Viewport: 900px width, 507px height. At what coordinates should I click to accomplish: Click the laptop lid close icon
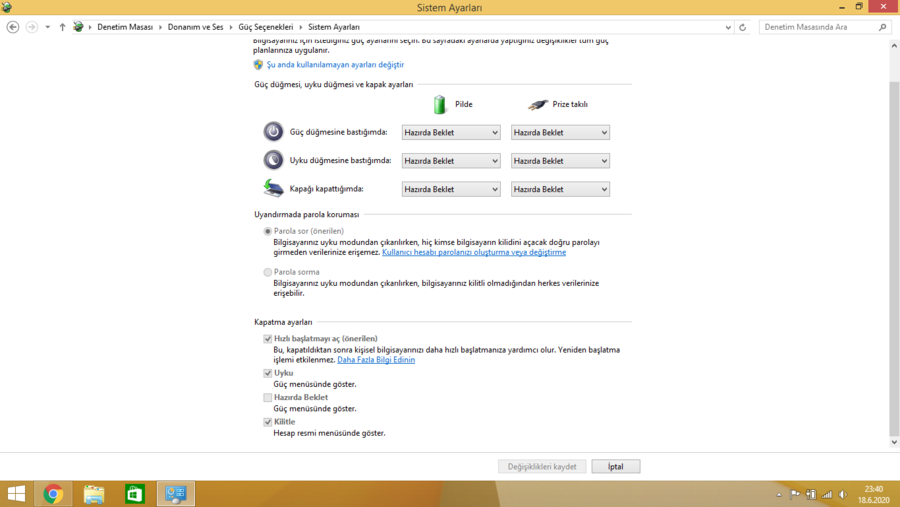[273, 188]
